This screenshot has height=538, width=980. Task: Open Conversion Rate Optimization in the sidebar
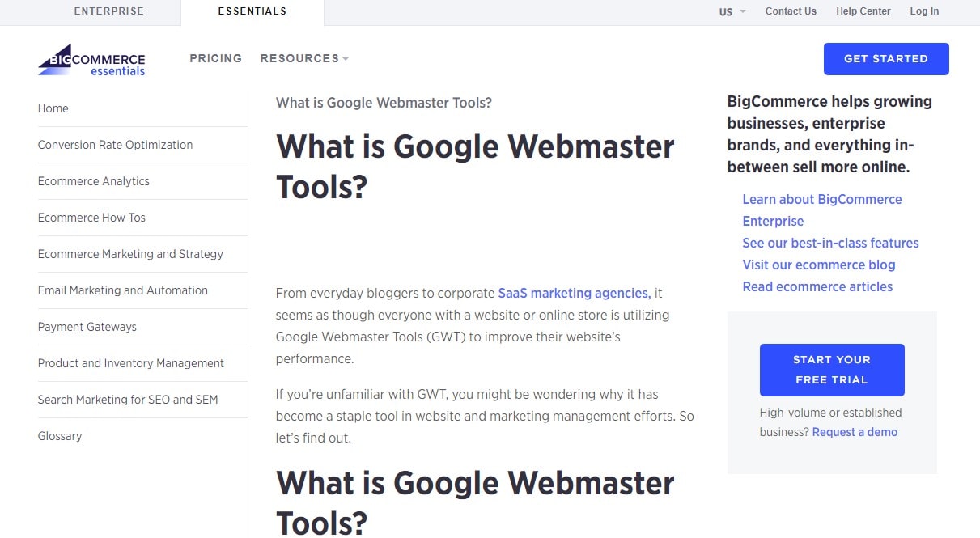(x=115, y=145)
